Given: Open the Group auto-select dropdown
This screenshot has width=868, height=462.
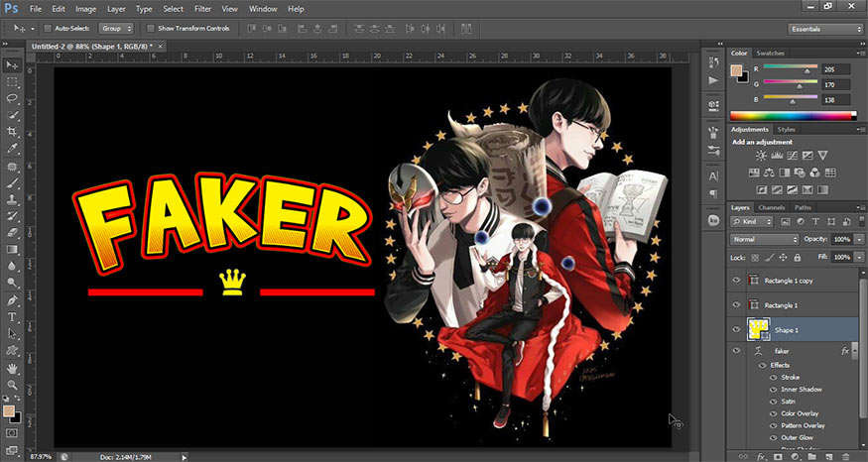Looking at the screenshot, I should (116, 28).
